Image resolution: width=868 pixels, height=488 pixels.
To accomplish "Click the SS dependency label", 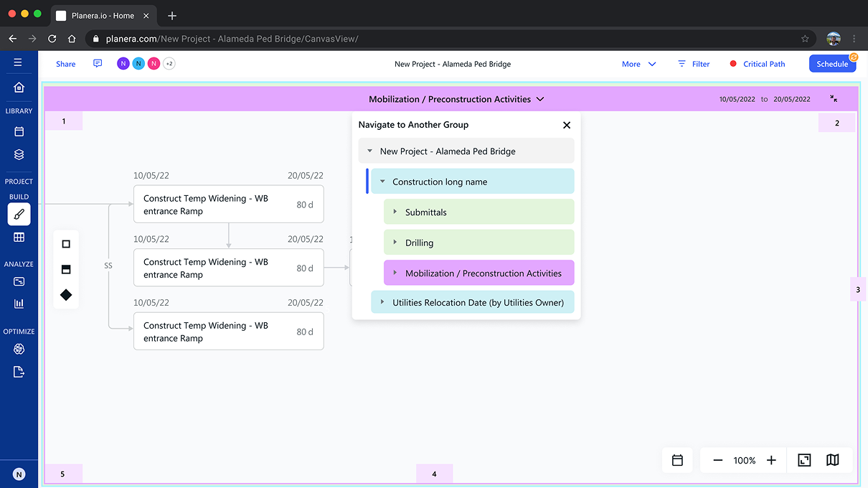I will [108, 266].
